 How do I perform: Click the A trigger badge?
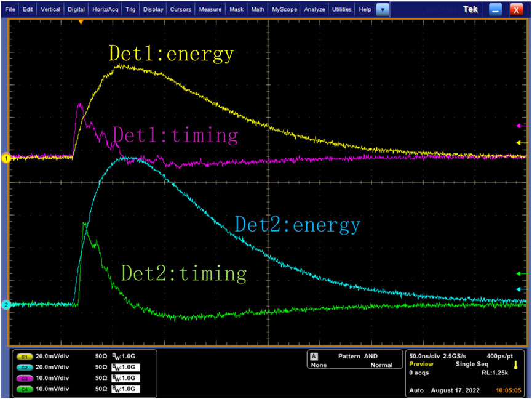tap(314, 357)
